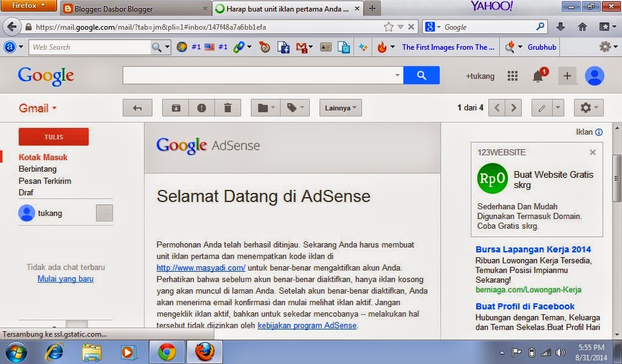The height and width of the screenshot is (364, 622).
Task: Expand the URL history dropdown arrow
Action: pos(401,27)
